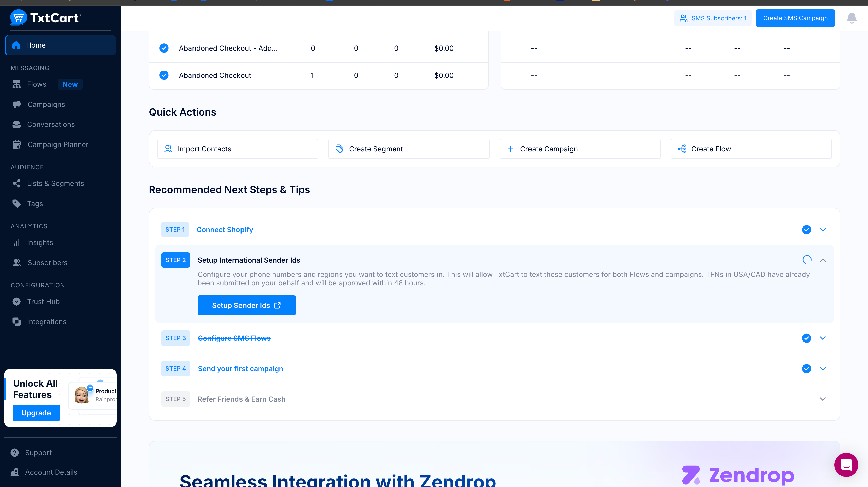
Task: Open Campaigns in the sidebar menu
Action: [x=46, y=104]
